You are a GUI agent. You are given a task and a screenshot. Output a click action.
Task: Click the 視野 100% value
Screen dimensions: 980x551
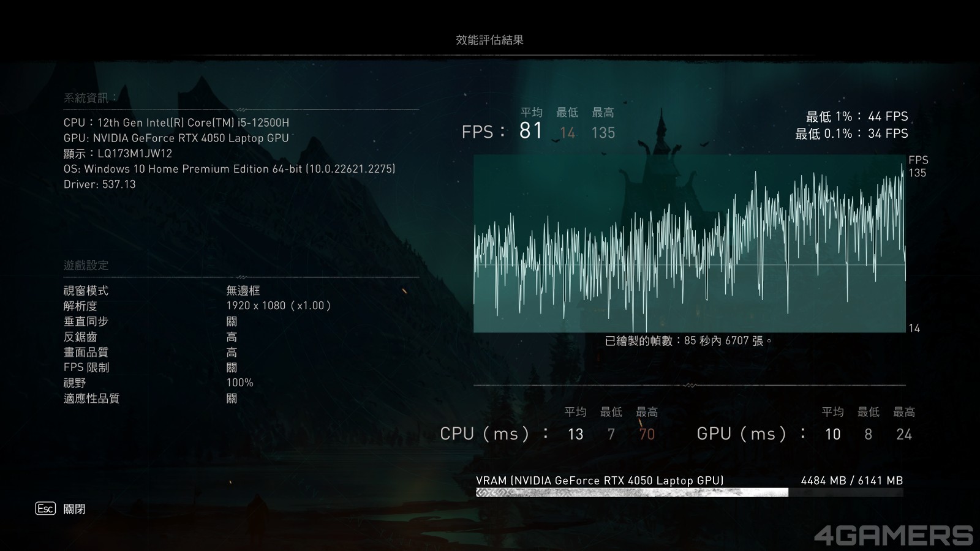point(239,382)
